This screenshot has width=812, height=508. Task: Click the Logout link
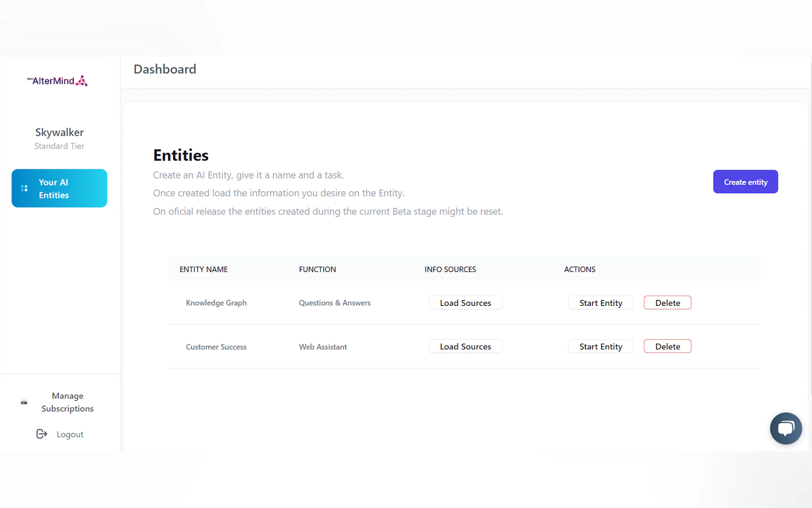coord(70,434)
